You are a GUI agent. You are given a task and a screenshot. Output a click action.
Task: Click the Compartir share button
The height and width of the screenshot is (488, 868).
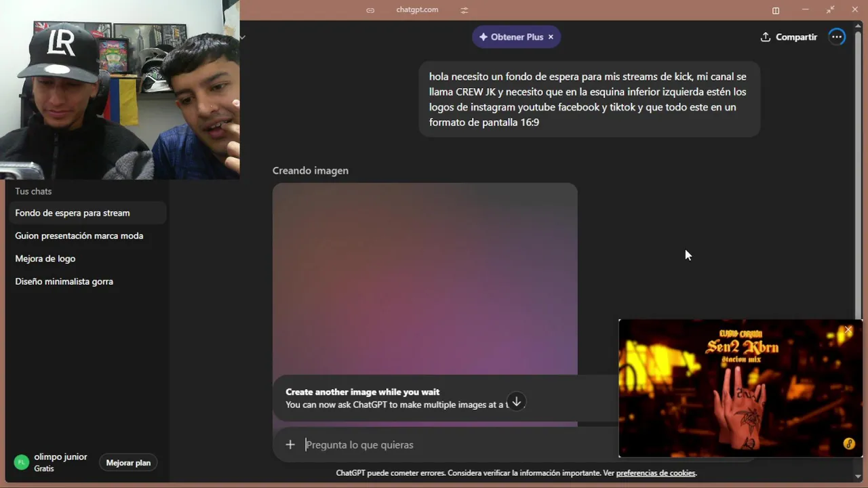pyautogui.click(x=789, y=37)
